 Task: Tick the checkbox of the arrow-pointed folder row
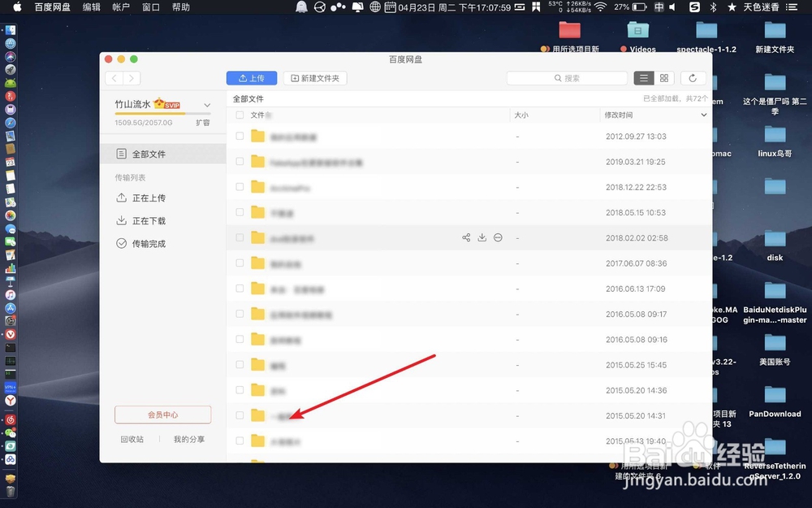240,415
